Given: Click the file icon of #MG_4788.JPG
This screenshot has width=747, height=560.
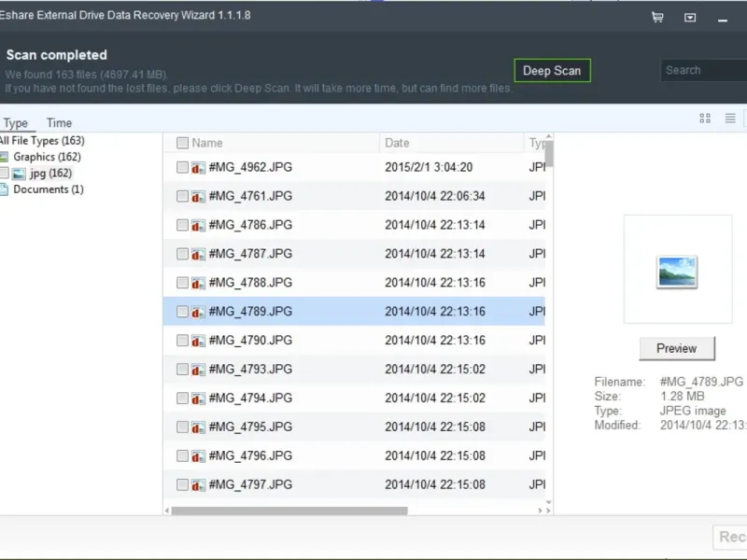Looking at the screenshot, I should pyautogui.click(x=198, y=283).
